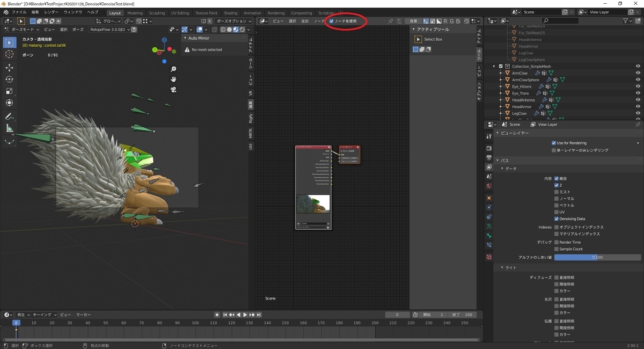Open the View Layer properties tab icon
Viewport: 644px width, 349px height.
(489, 167)
